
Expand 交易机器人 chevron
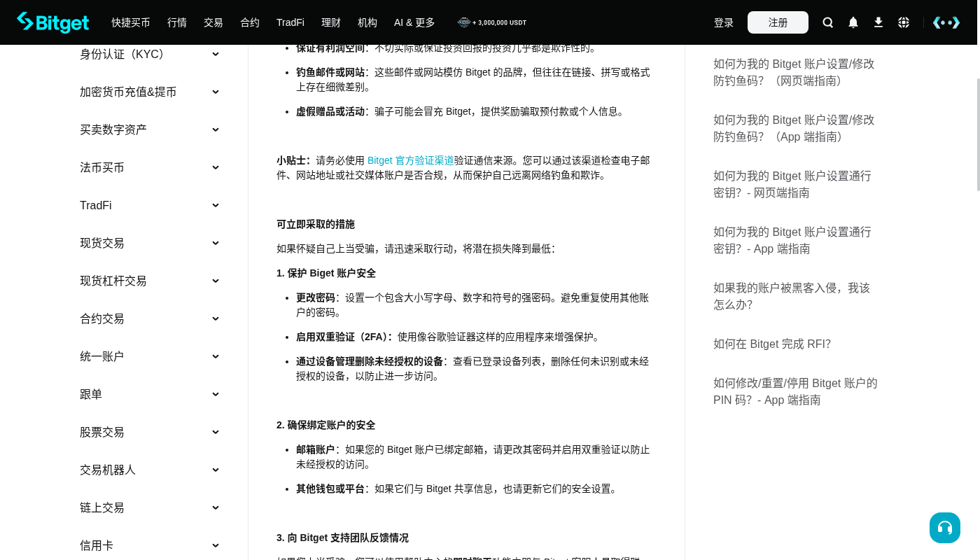pyautogui.click(x=216, y=470)
